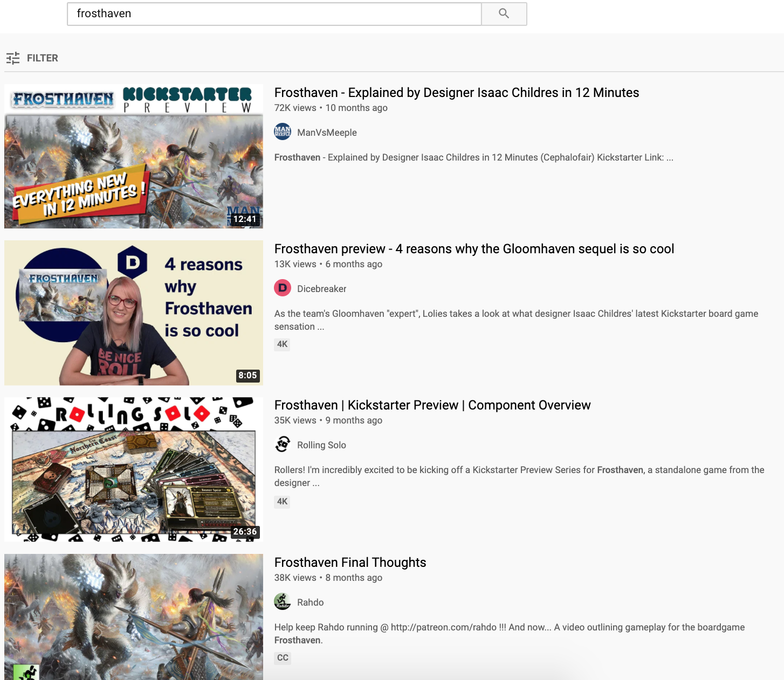The image size is (784, 680).
Task: Click the search magnifier button
Action: (x=504, y=13)
